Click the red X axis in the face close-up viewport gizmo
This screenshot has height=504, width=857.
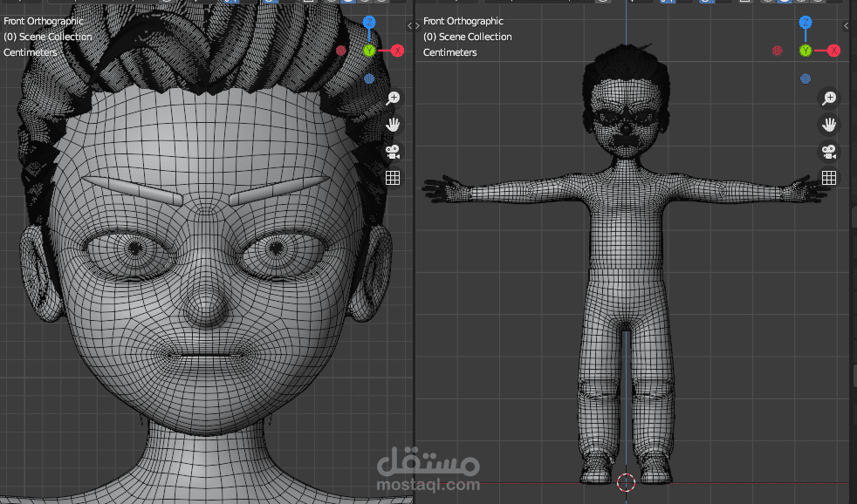click(397, 51)
